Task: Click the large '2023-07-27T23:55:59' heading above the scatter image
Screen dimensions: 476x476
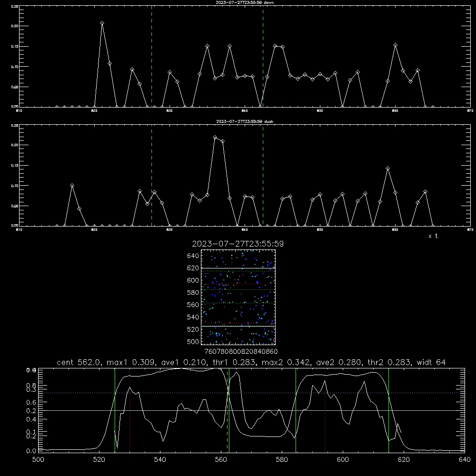Action: click(x=238, y=244)
